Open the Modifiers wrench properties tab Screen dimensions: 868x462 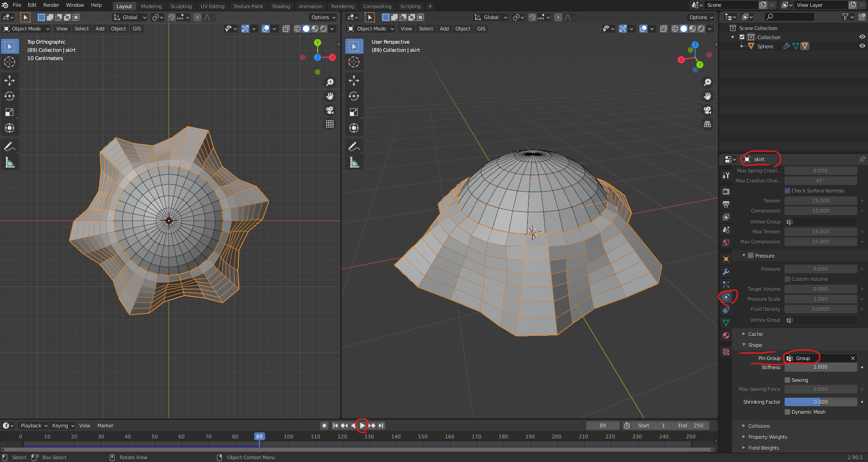pos(726,272)
